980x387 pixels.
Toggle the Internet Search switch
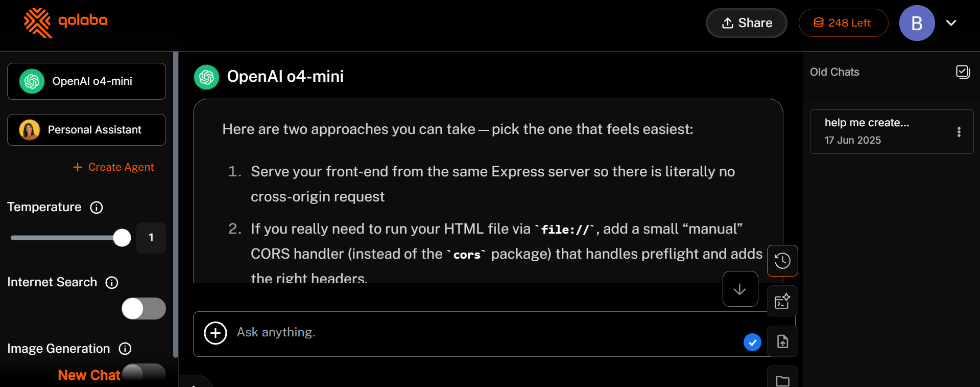click(x=144, y=309)
